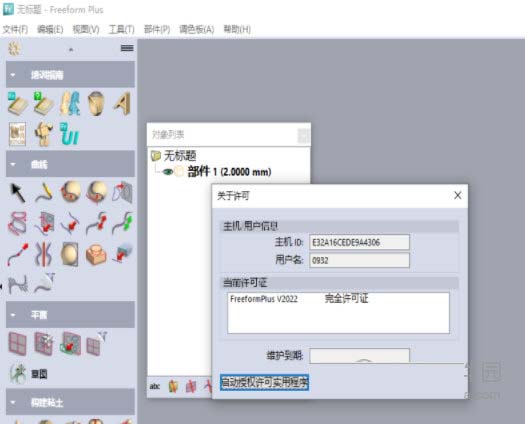Click the plane with funnel filter tool
The width and height of the screenshot is (525, 424).
coord(96,343)
